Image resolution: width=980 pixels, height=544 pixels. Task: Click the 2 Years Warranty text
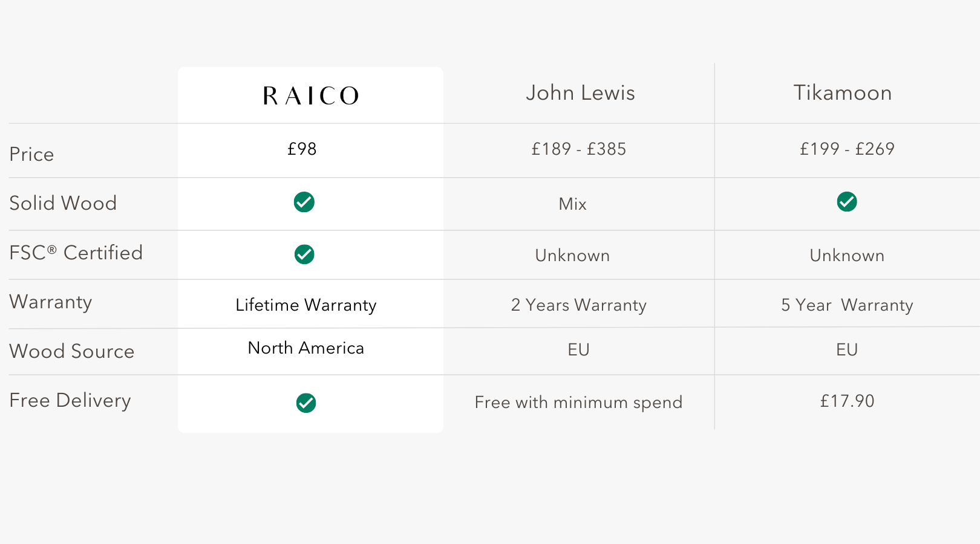click(x=579, y=305)
